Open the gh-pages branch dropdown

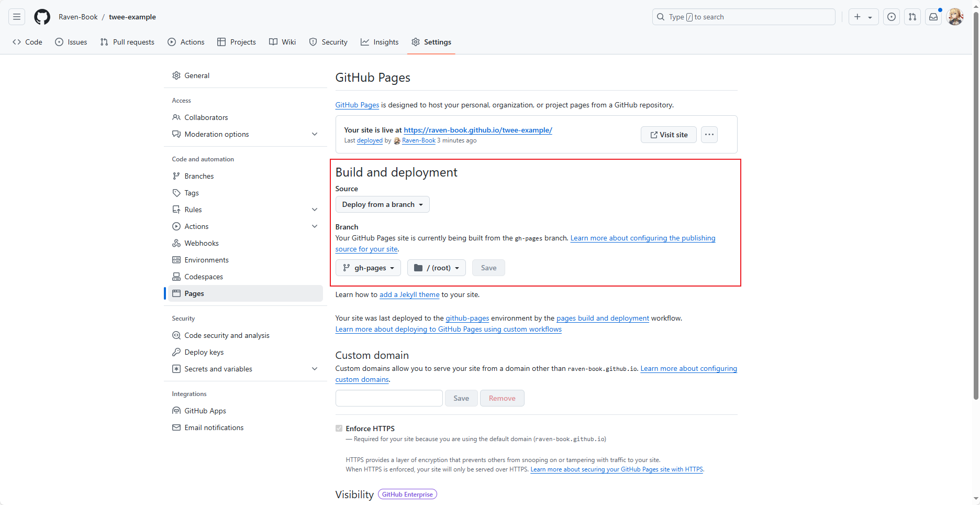tap(368, 268)
